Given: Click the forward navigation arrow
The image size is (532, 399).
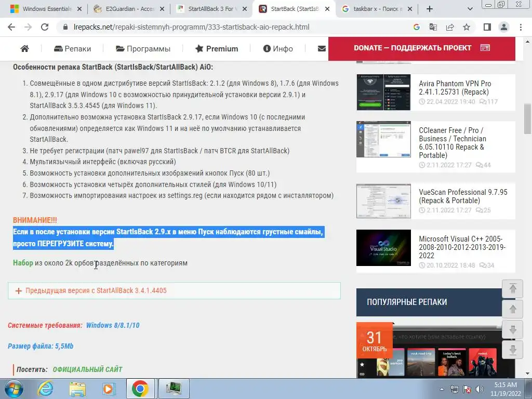Looking at the screenshot, I should click(28, 27).
